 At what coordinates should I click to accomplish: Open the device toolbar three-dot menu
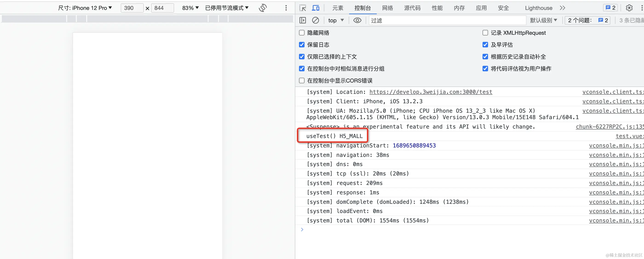(x=286, y=8)
